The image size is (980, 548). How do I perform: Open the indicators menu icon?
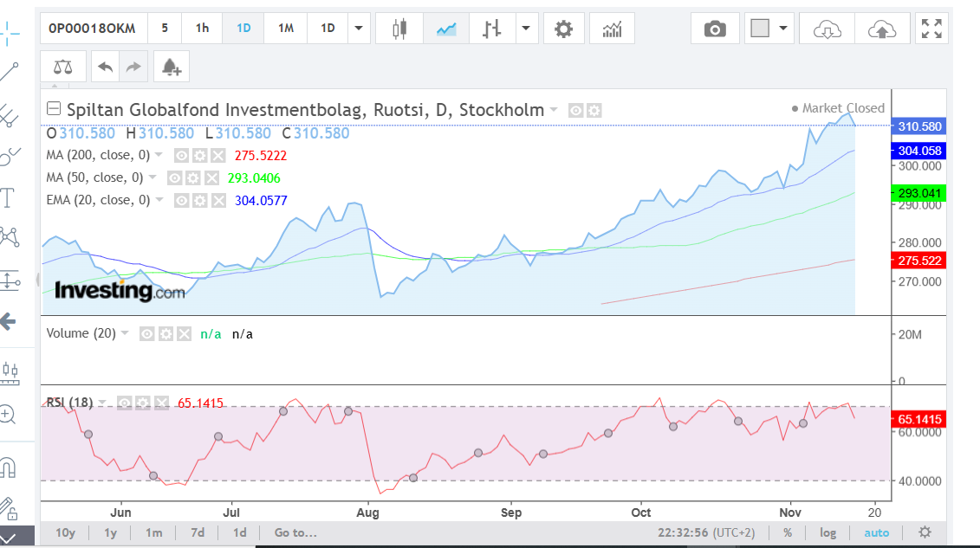coord(612,29)
